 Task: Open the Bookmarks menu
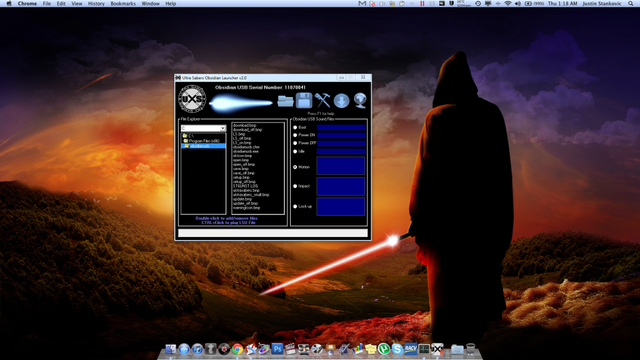click(123, 3)
